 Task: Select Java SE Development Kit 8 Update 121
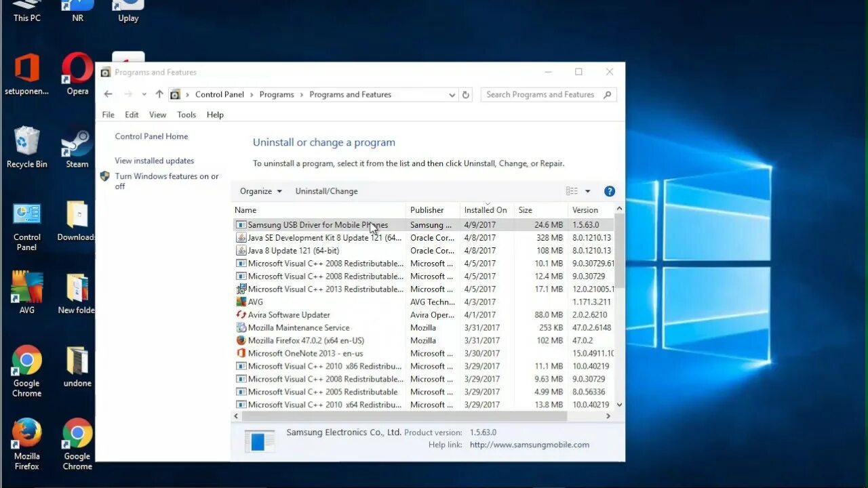pos(423,238)
